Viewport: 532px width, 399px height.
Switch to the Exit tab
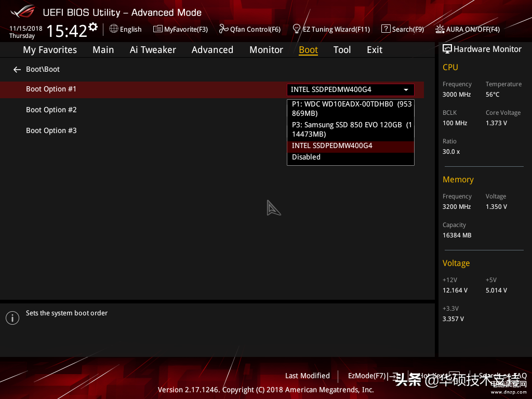375,50
